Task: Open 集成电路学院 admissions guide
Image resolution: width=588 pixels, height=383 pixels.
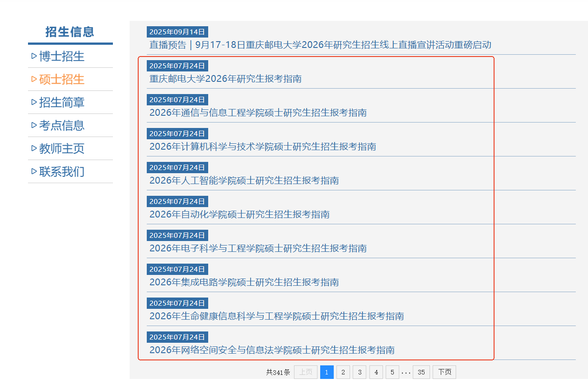Action: (244, 283)
